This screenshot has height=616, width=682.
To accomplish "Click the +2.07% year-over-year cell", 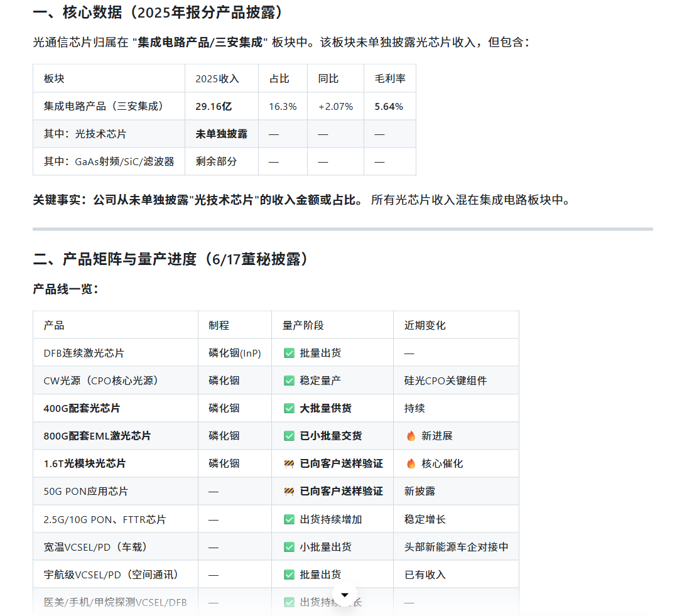I will tap(335, 107).
